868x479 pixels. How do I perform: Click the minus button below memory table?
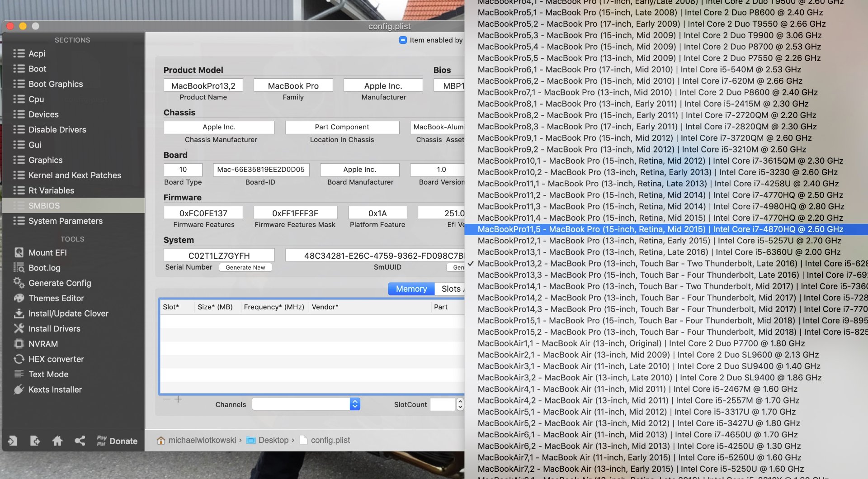pos(167,399)
